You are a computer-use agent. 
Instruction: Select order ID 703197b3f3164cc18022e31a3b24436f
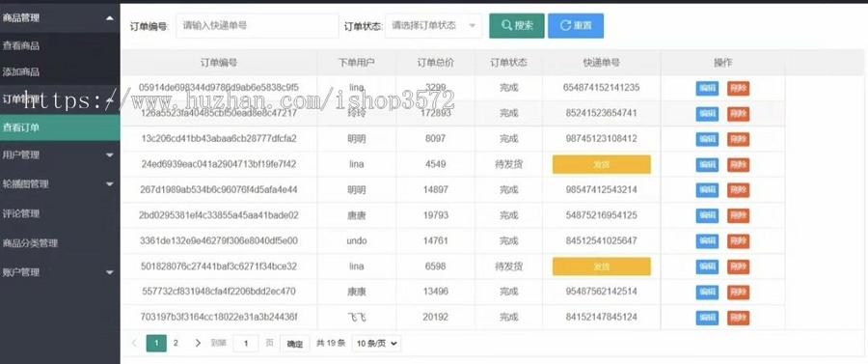(219, 317)
